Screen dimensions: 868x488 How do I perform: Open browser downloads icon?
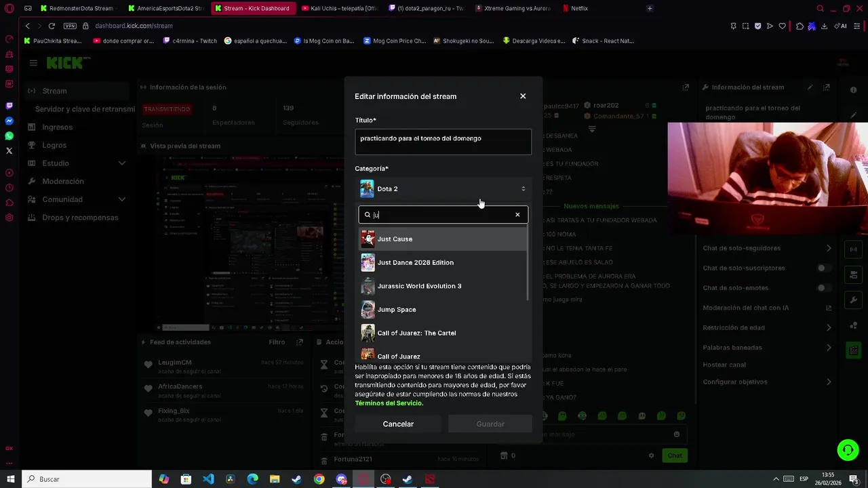(824, 26)
